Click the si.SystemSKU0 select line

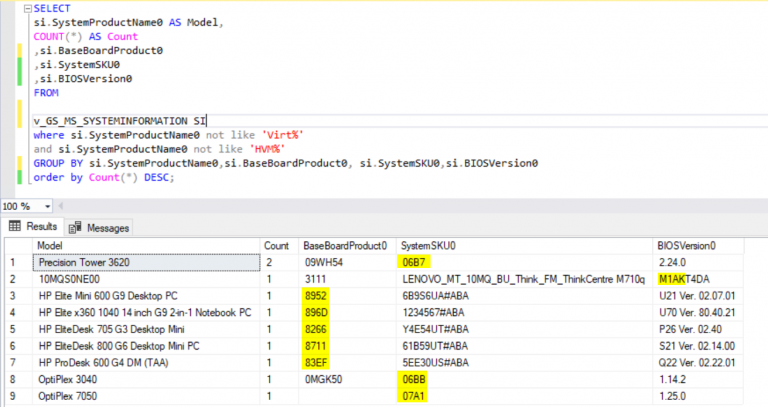click(x=77, y=65)
